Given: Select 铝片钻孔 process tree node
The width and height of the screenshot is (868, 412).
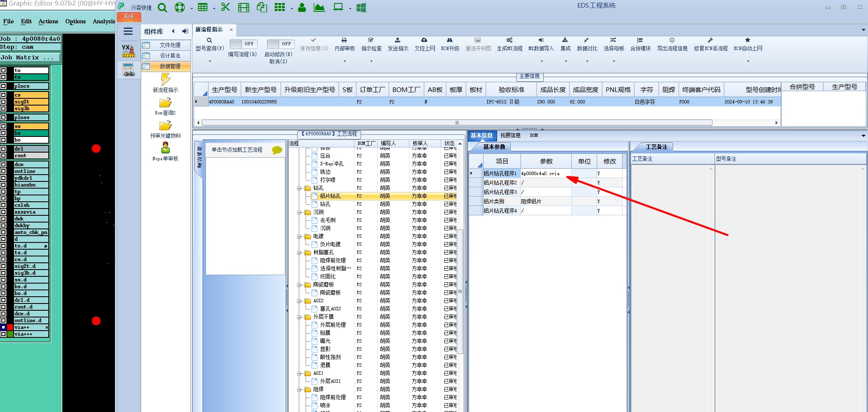Looking at the screenshot, I should click(x=330, y=196).
